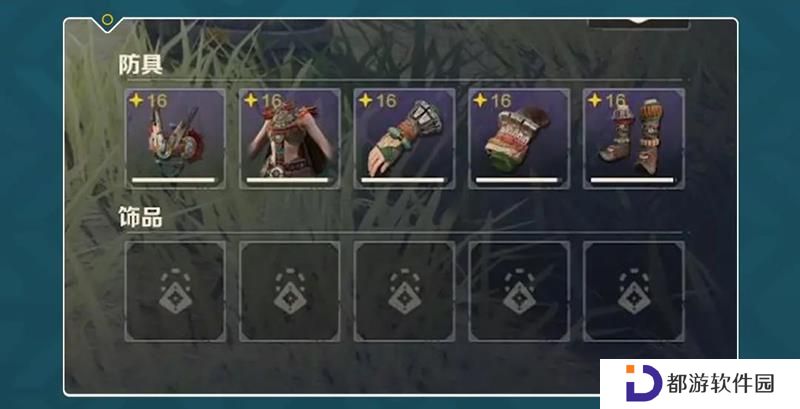Click the 都游软件园 watermark text
This screenshot has height=409, width=800.
coord(720,384)
